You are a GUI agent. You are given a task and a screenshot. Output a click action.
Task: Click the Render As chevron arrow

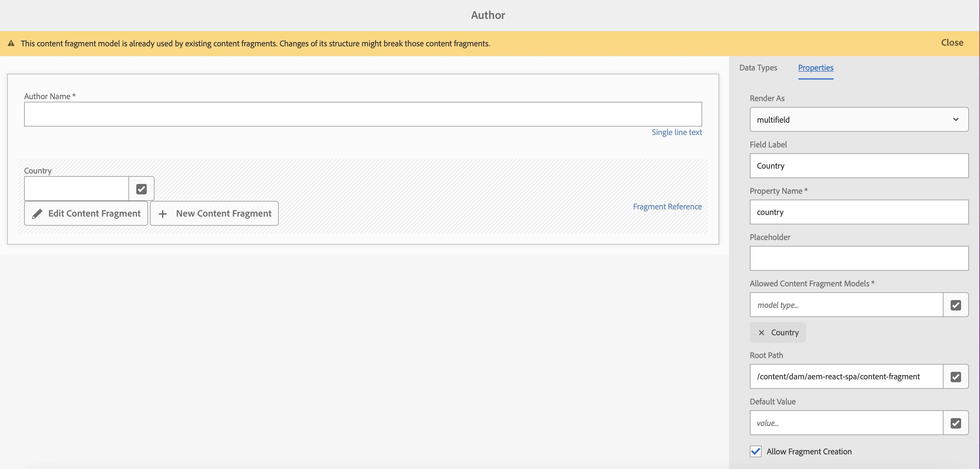955,120
